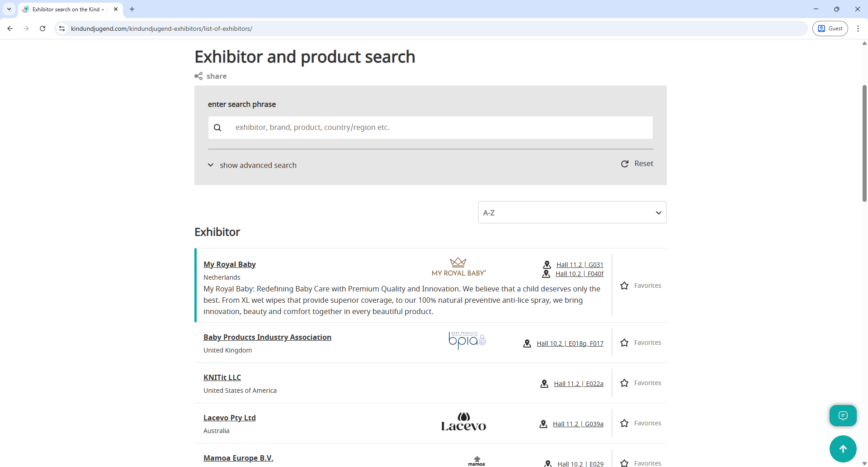Open the chat bubble widget
This screenshot has height=467, width=868.
tap(843, 415)
